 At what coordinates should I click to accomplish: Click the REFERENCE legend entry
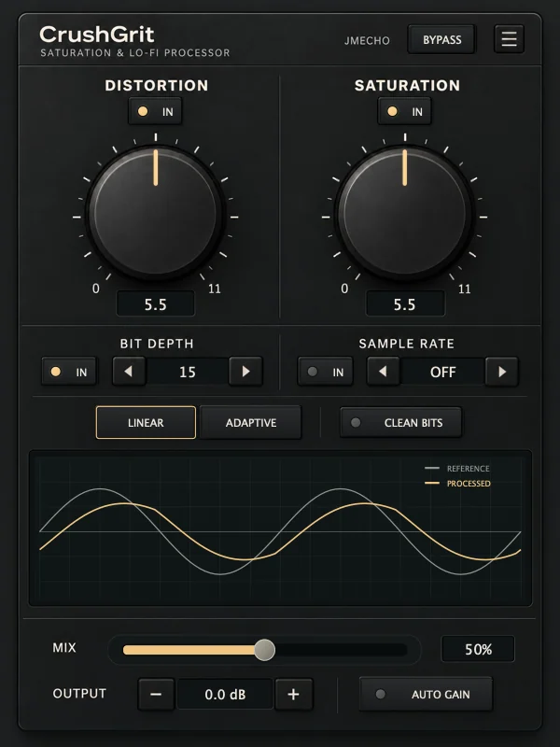(x=457, y=469)
